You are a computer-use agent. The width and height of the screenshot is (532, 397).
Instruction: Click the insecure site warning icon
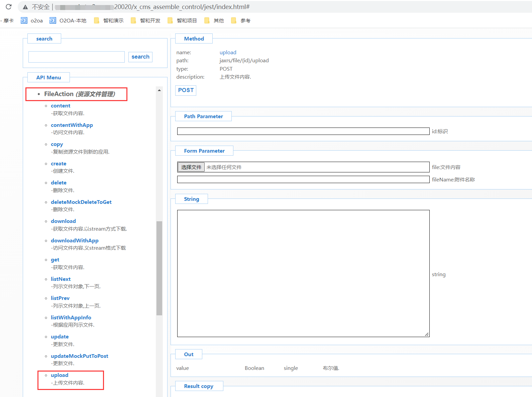tap(25, 7)
